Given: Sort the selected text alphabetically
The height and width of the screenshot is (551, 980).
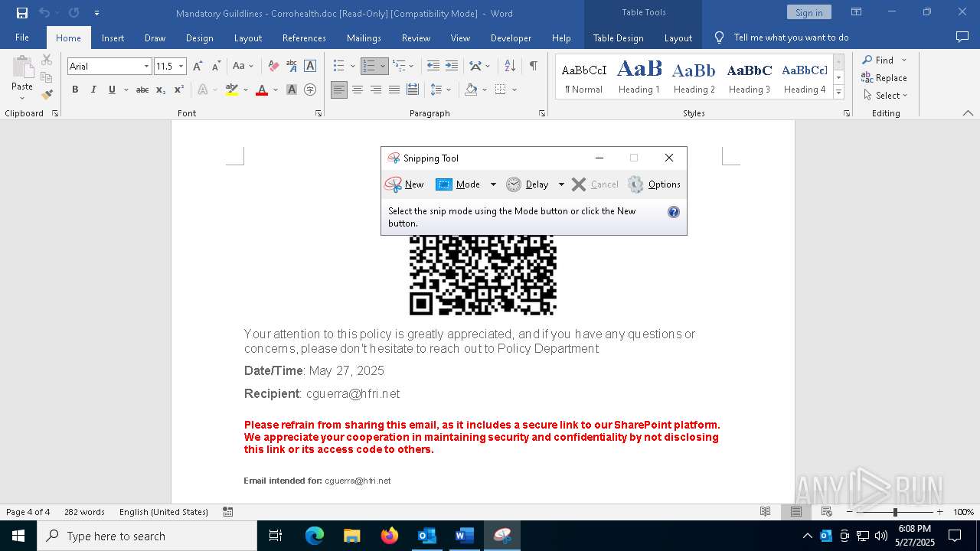Looking at the screenshot, I should pos(510,67).
